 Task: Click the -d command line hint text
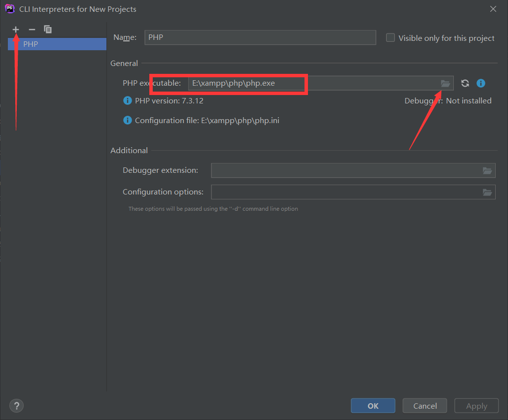click(213, 209)
